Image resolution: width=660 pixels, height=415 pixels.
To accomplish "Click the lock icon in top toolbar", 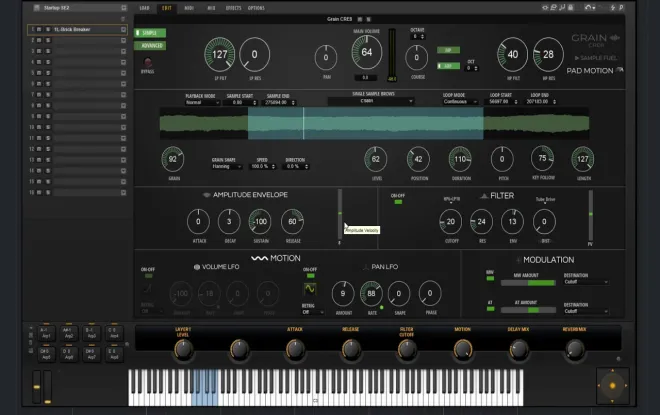I will pyautogui.click(x=570, y=8).
